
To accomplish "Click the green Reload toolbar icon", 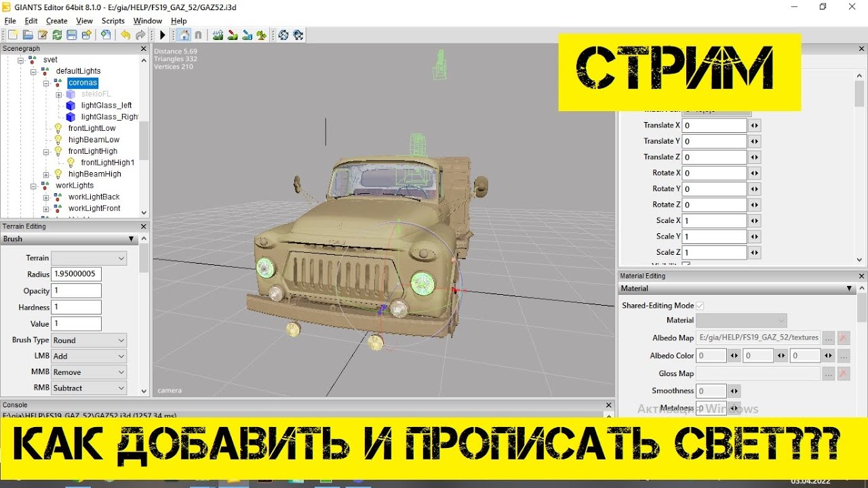I will pos(57,35).
